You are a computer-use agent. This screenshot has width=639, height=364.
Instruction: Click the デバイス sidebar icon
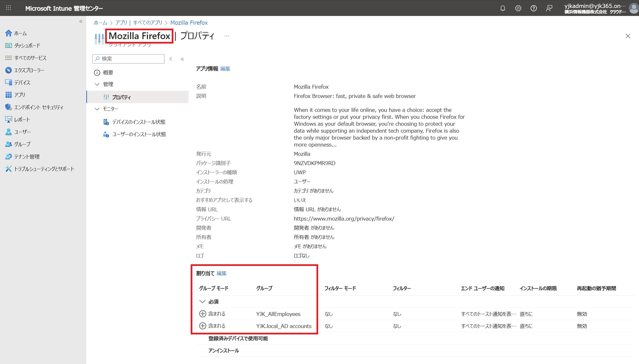tap(9, 82)
